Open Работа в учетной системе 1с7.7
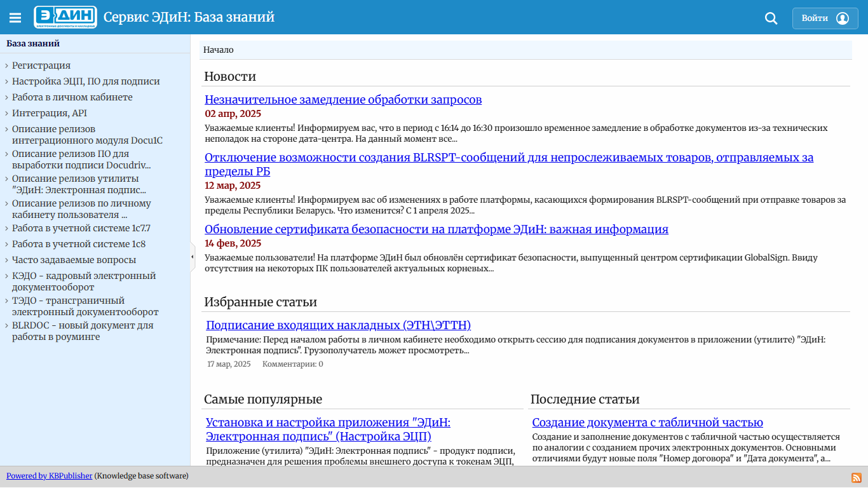The image size is (868, 488). click(x=81, y=228)
